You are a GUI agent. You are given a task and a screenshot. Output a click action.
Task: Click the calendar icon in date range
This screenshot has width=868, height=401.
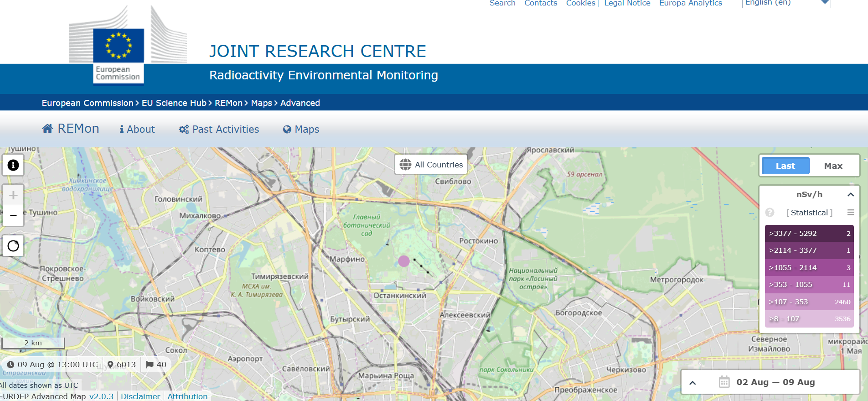coord(724,382)
